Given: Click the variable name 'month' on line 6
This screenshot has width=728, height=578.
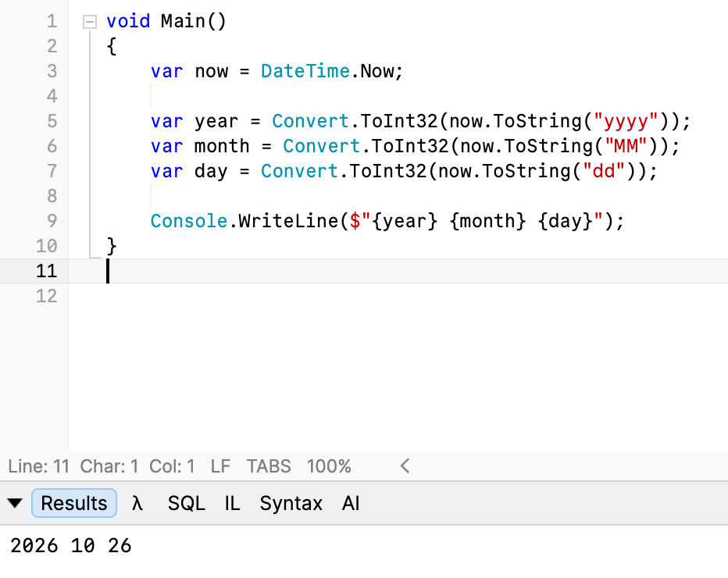Looking at the screenshot, I should coord(222,146).
